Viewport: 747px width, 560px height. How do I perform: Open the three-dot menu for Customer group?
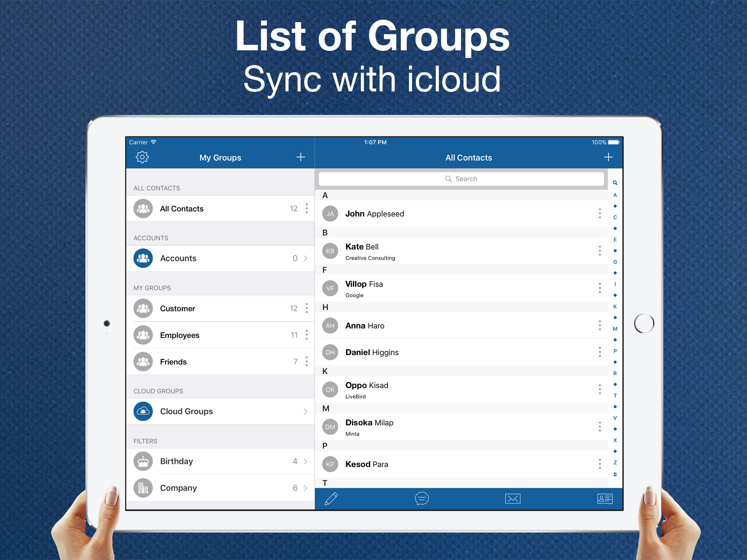tap(306, 308)
